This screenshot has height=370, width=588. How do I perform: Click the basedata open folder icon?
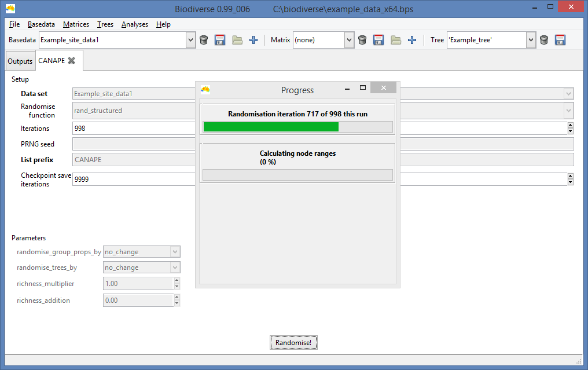click(x=237, y=40)
